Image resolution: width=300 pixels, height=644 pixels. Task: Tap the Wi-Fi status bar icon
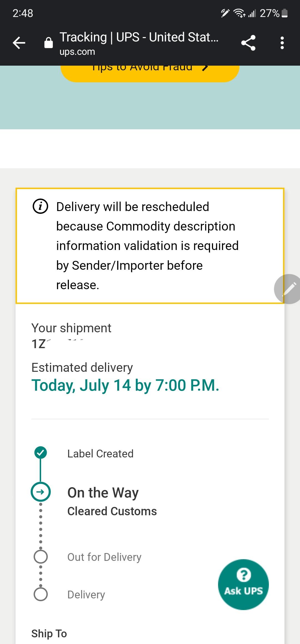[x=239, y=13]
